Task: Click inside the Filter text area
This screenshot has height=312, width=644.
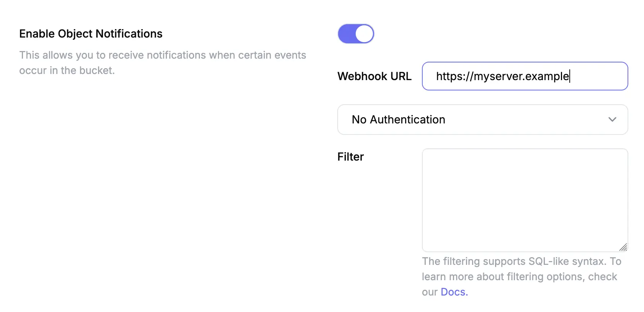Action: pos(525,200)
